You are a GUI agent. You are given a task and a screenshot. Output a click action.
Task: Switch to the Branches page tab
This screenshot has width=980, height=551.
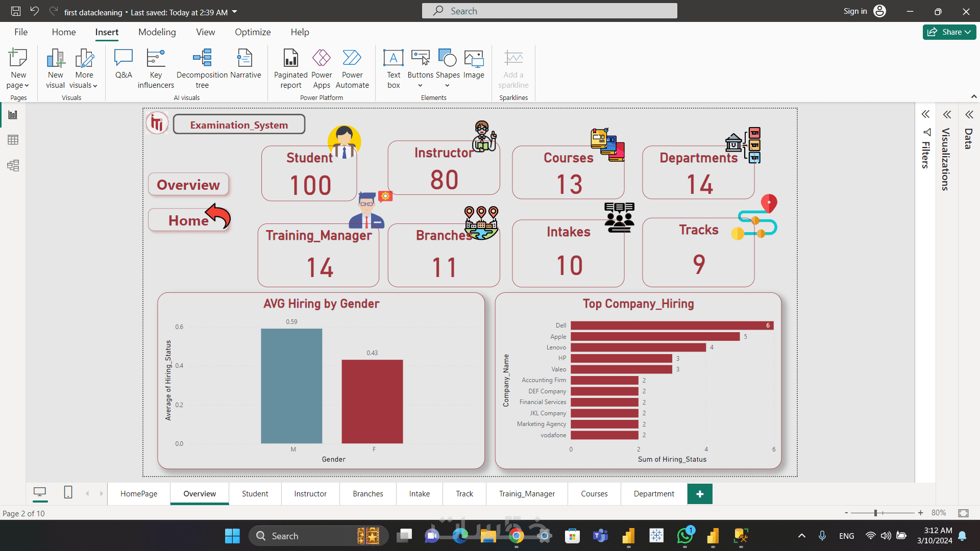click(367, 494)
